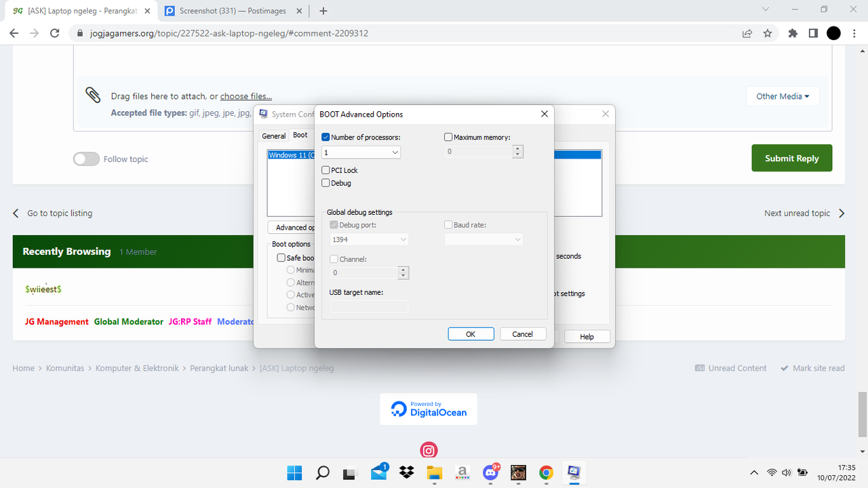Image resolution: width=868 pixels, height=488 pixels.
Task: Open Next unread topic link
Action: pos(805,213)
